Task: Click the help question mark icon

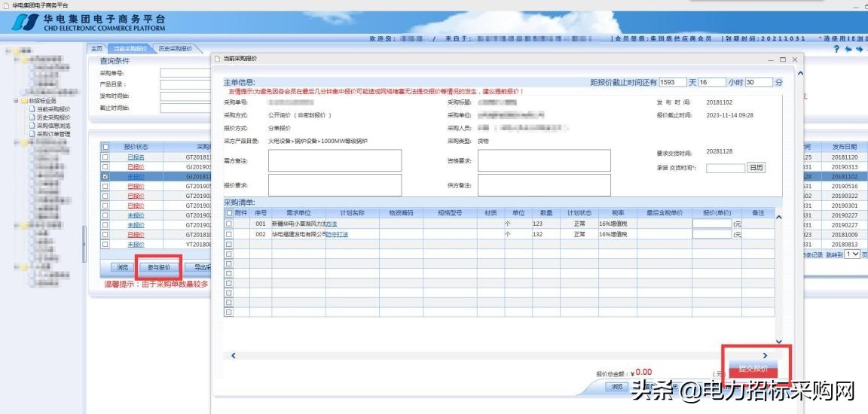Action: [x=837, y=49]
